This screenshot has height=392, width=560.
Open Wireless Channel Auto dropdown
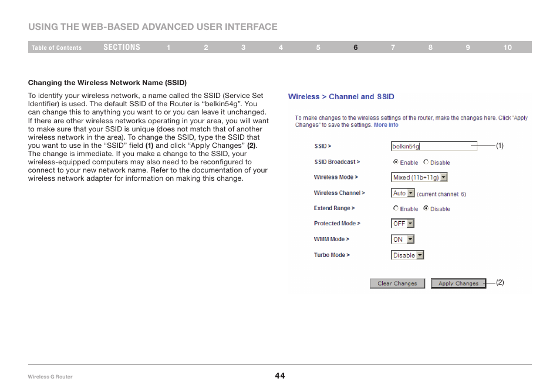coord(403,193)
